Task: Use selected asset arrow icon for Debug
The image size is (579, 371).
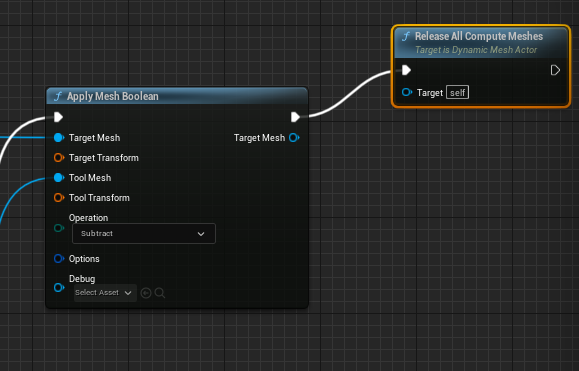Action: [x=146, y=293]
